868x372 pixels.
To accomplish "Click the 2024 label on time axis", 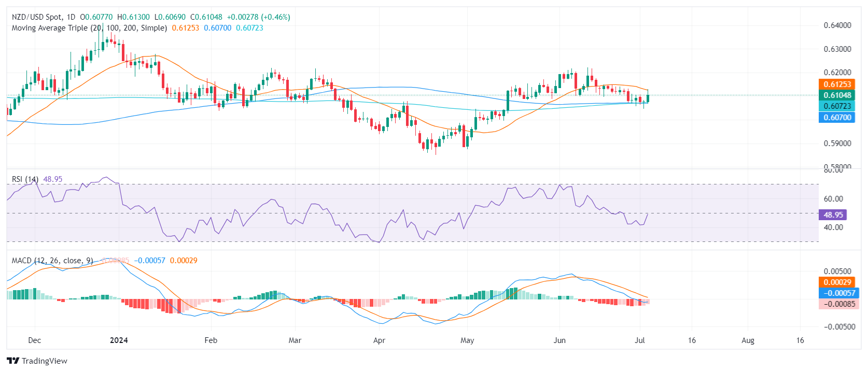I will [x=119, y=340].
